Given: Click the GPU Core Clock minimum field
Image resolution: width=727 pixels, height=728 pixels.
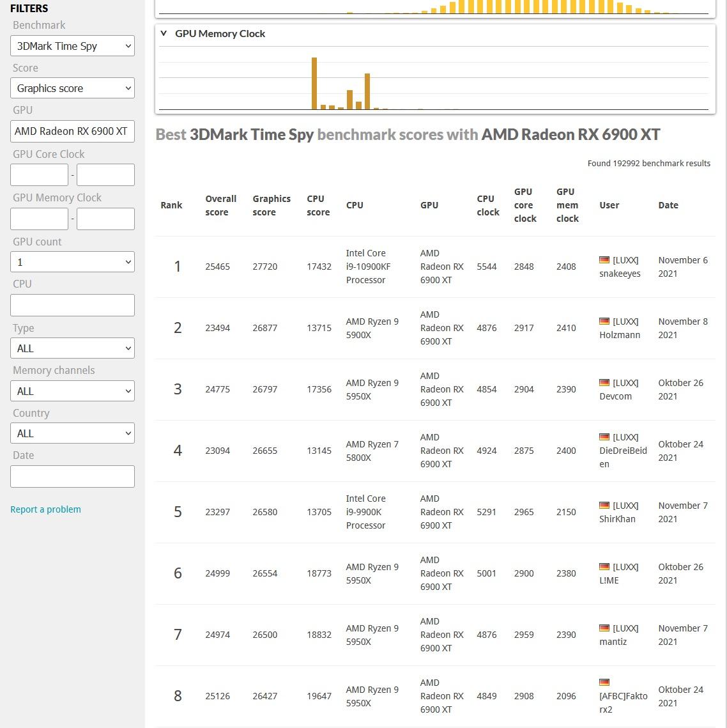Looking at the screenshot, I should [x=39, y=174].
